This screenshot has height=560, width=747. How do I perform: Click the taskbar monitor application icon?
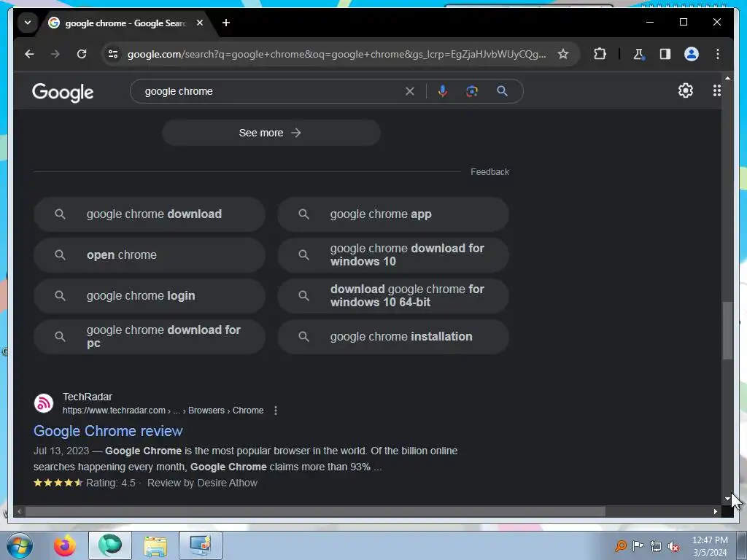[x=201, y=545]
